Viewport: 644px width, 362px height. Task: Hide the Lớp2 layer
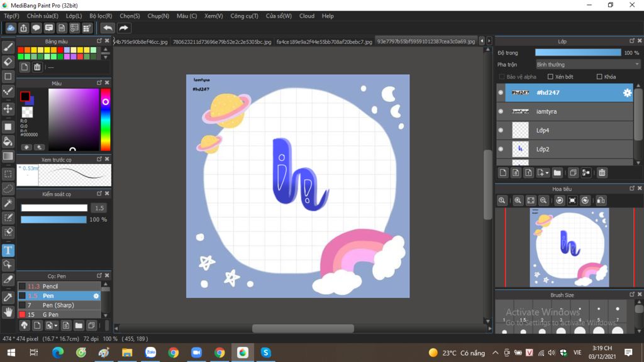[x=501, y=149]
